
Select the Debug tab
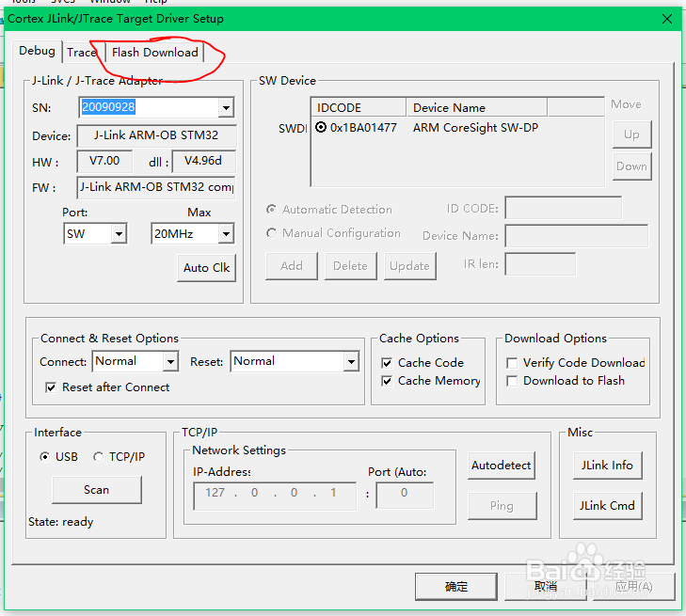click(x=37, y=51)
